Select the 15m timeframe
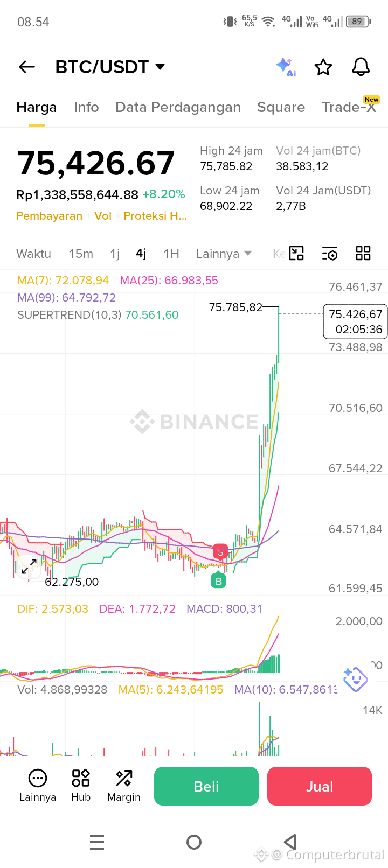Image resolution: width=388 pixels, height=868 pixels. click(x=81, y=254)
